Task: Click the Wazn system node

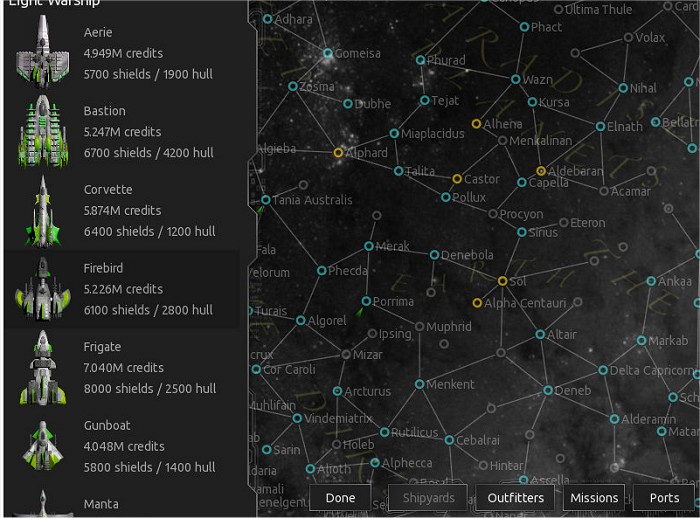Action: pos(516,79)
